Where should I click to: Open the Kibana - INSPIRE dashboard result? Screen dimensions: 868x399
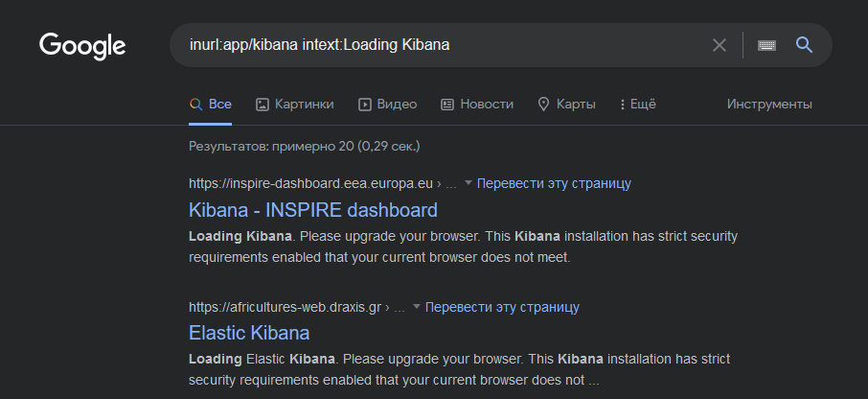click(313, 210)
